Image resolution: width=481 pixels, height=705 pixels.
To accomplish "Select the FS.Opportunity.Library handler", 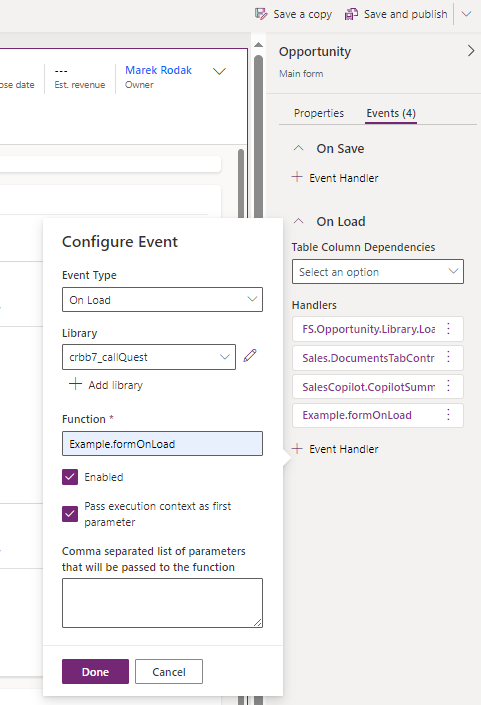I will point(368,329).
